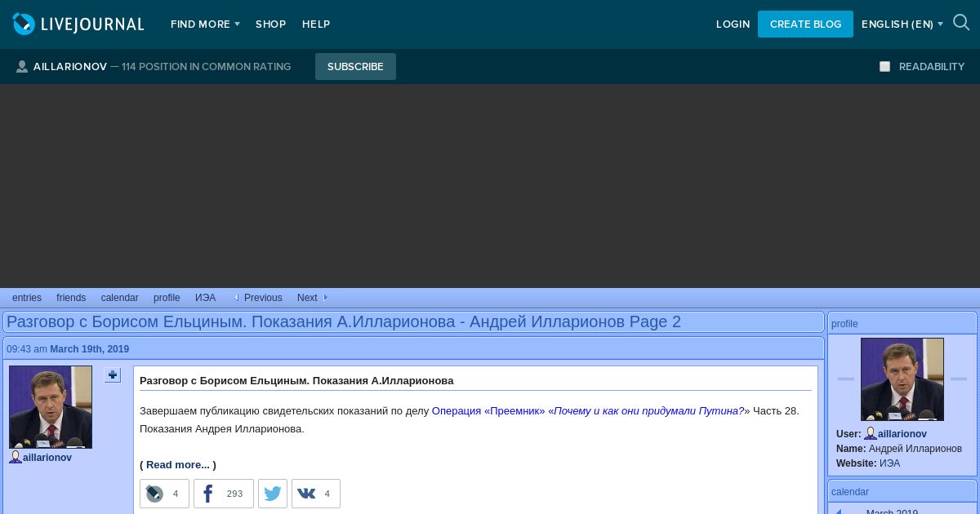
Task: Open the profile sidebar header link
Action: [x=844, y=324]
